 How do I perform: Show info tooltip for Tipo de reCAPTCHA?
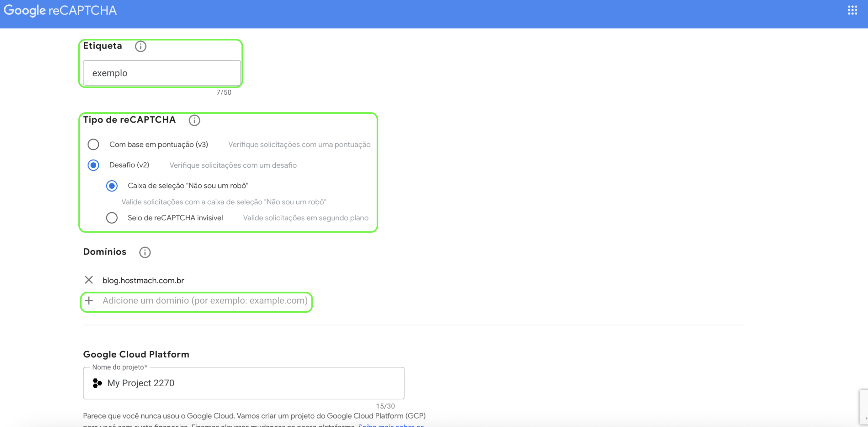click(194, 120)
